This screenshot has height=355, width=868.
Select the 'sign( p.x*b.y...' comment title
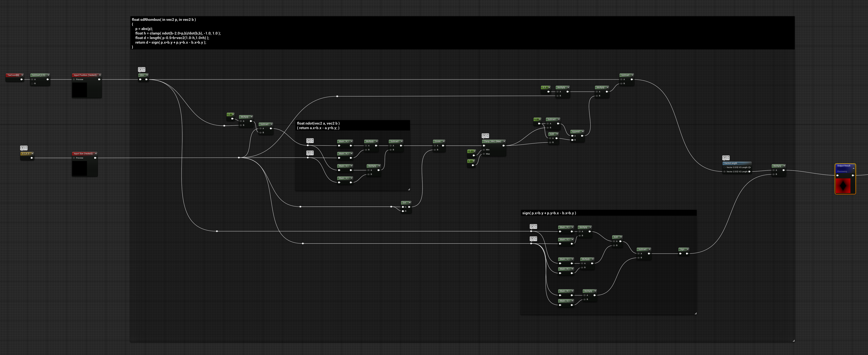click(x=608, y=213)
